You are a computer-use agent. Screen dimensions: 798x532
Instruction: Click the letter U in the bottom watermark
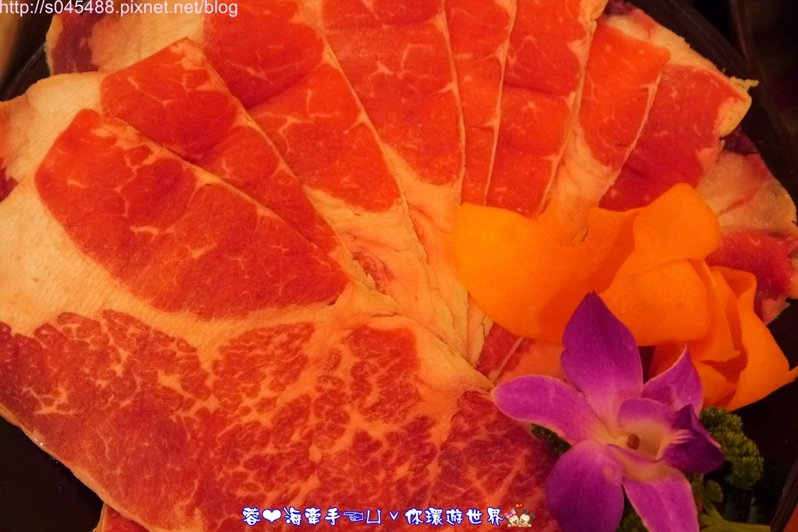click(374, 516)
